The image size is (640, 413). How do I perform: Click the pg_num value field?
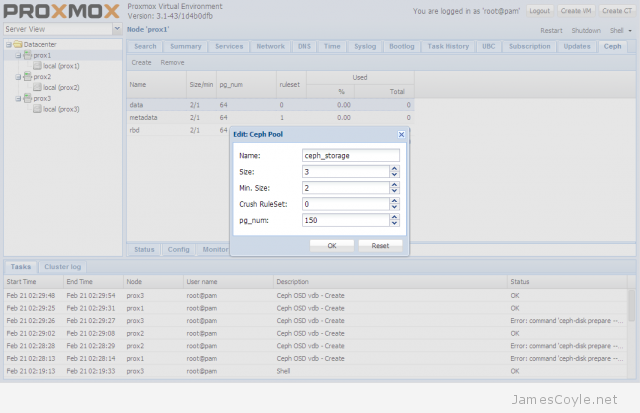coord(344,220)
